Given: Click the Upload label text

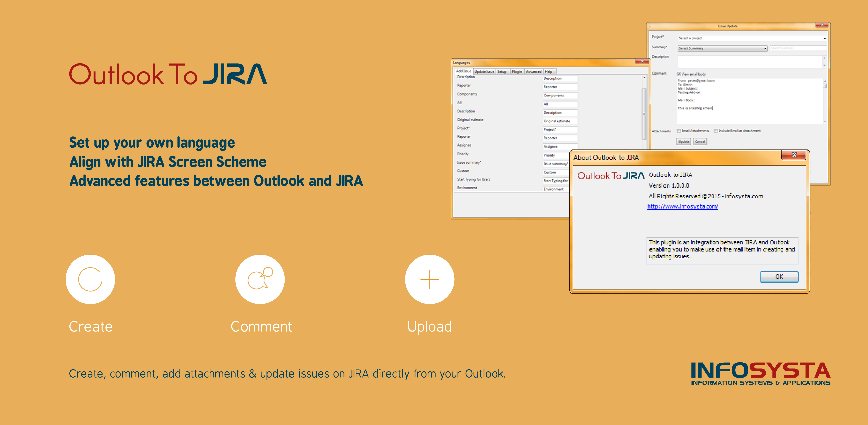Looking at the screenshot, I should [430, 327].
